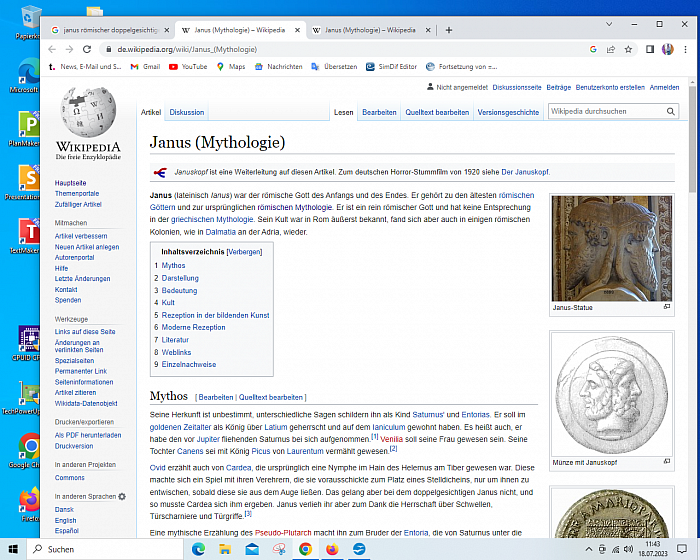Open the Chrome profile avatar

667,49
